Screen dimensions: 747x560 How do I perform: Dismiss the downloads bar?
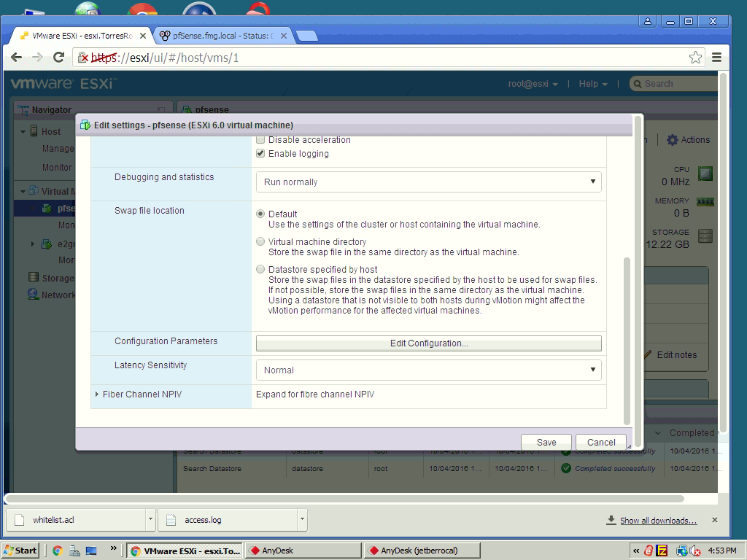coord(715,520)
